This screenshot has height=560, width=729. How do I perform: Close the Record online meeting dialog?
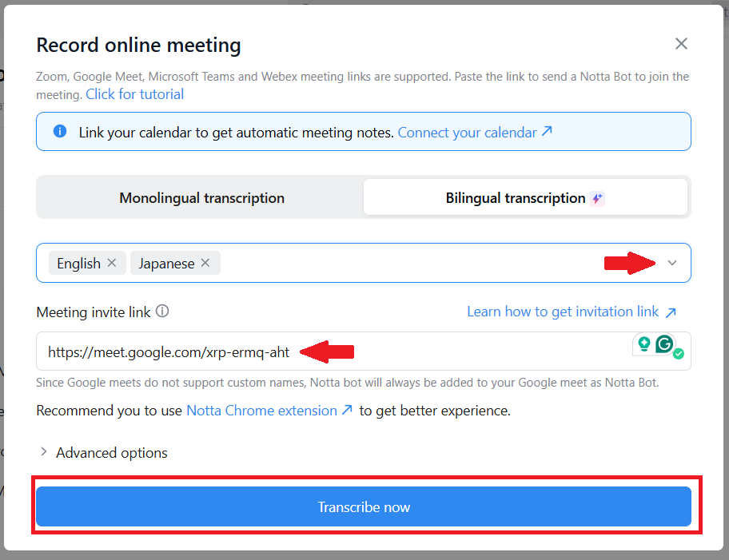(681, 44)
